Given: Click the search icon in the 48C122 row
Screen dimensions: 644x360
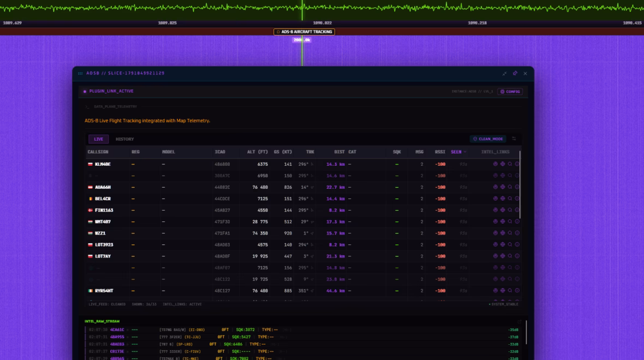Looking at the screenshot, I should tap(510, 279).
